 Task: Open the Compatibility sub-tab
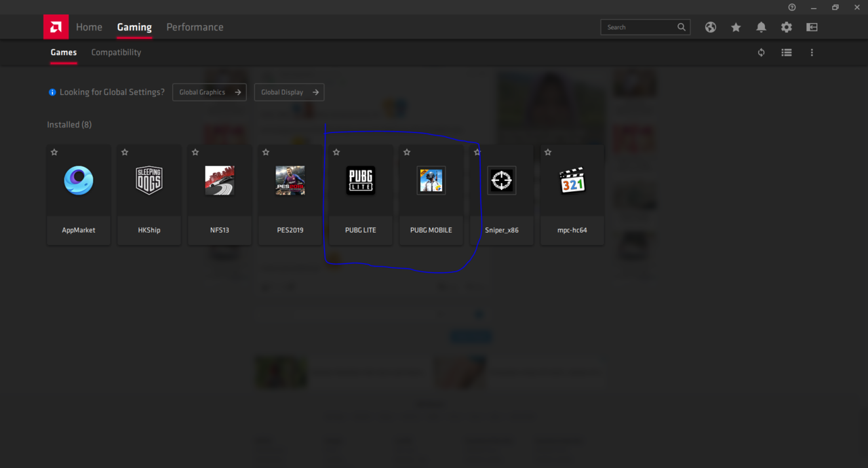(x=116, y=52)
